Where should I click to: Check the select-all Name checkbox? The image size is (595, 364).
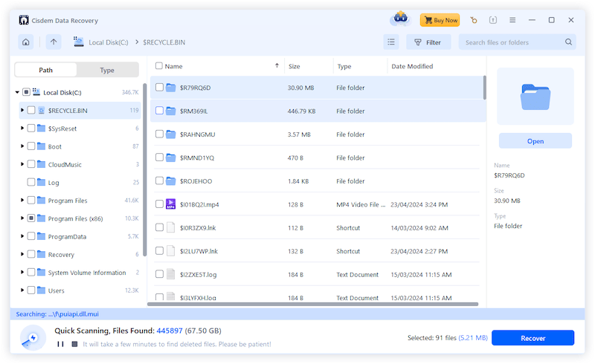[x=159, y=66]
